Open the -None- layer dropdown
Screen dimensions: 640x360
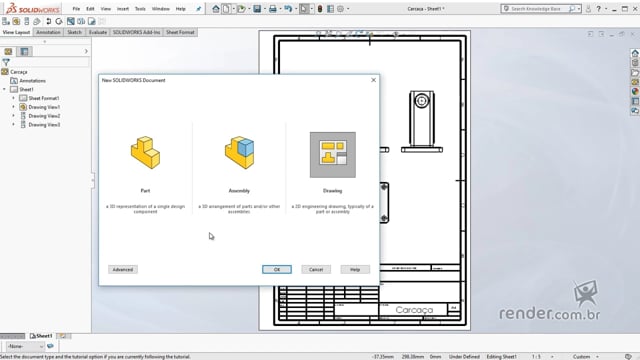(25, 346)
